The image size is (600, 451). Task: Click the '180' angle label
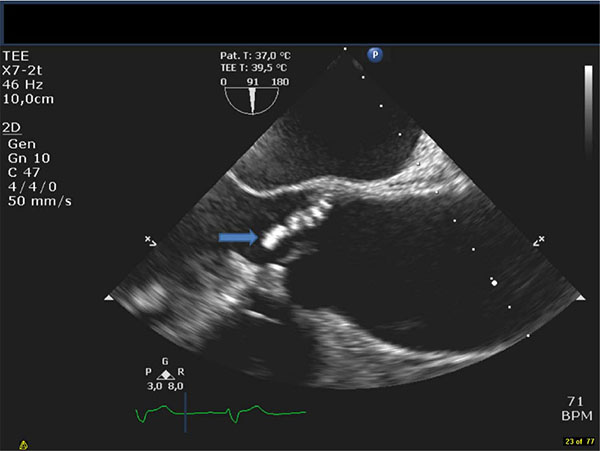[x=280, y=82]
